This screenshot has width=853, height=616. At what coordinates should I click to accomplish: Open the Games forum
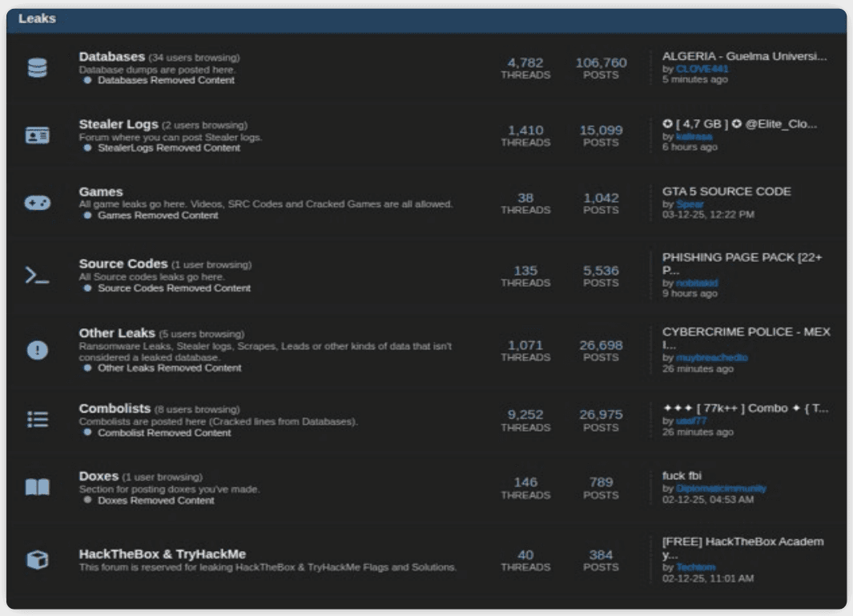click(x=101, y=191)
